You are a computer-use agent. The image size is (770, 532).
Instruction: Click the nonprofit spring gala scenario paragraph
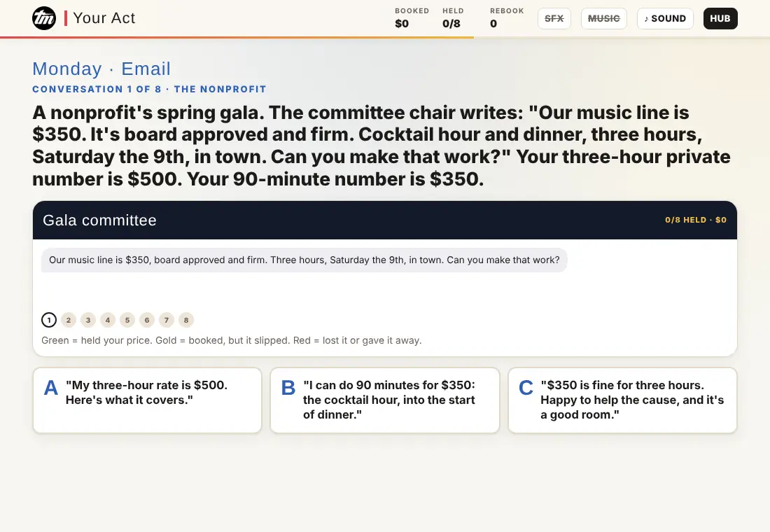pyautogui.click(x=381, y=146)
